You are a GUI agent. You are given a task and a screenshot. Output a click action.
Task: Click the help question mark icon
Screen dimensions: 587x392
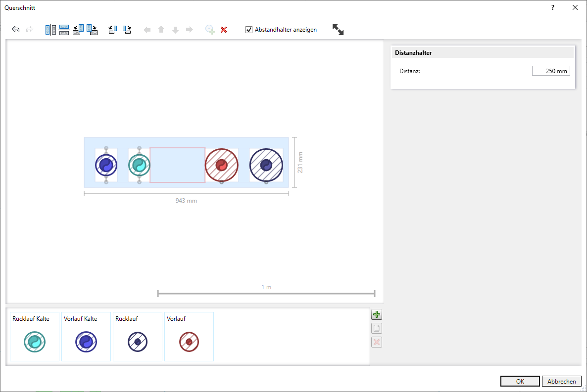click(553, 7)
